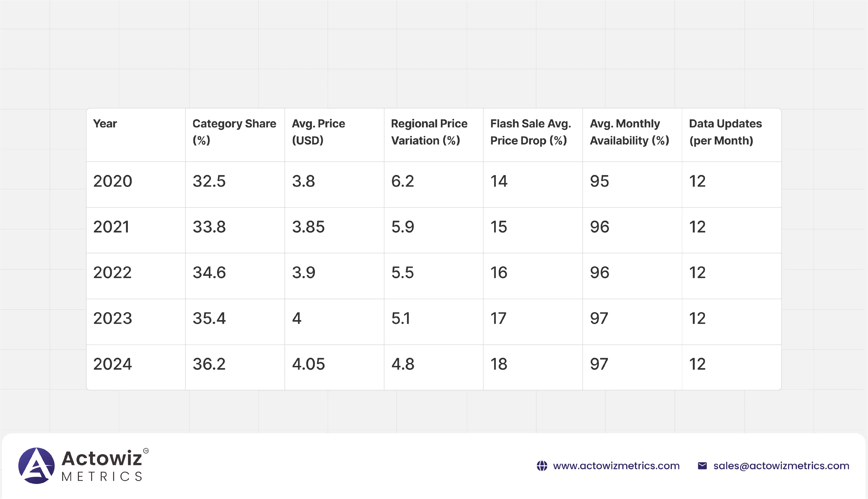The width and height of the screenshot is (868, 499).
Task: Click the Avg. Price (USD) header
Action: click(x=318, y=132)
